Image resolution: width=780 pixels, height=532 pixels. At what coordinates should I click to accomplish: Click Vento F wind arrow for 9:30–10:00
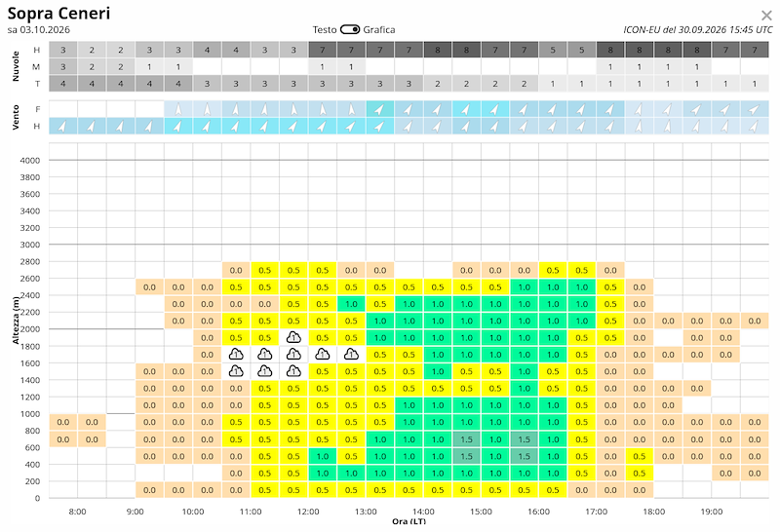coord(178,109)
